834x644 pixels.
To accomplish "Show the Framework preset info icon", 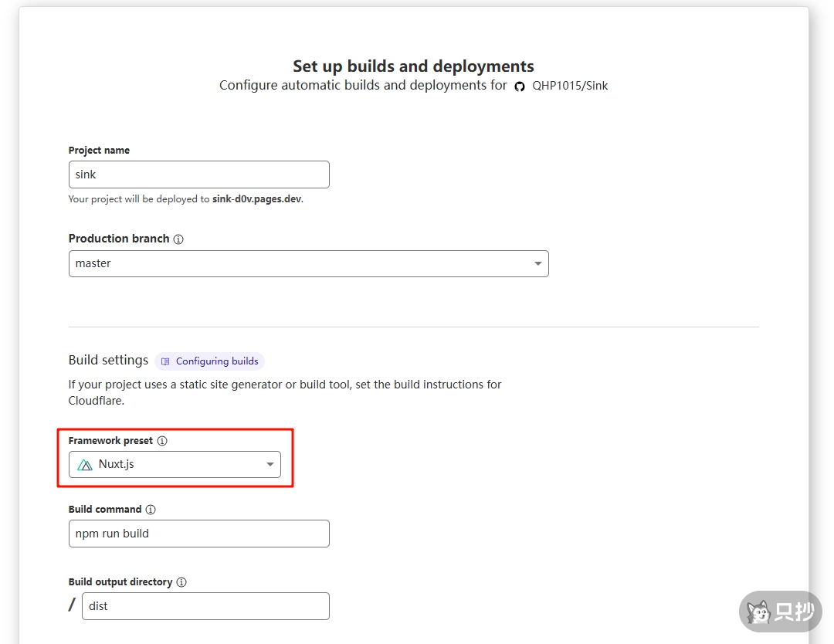I will [x=162, y=441].
